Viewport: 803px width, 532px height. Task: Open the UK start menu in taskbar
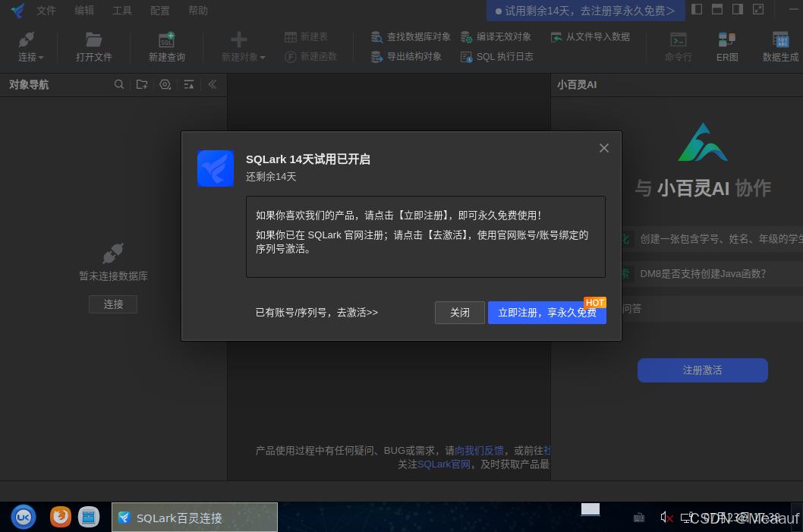pyautogui.click(x=24, y=517)
